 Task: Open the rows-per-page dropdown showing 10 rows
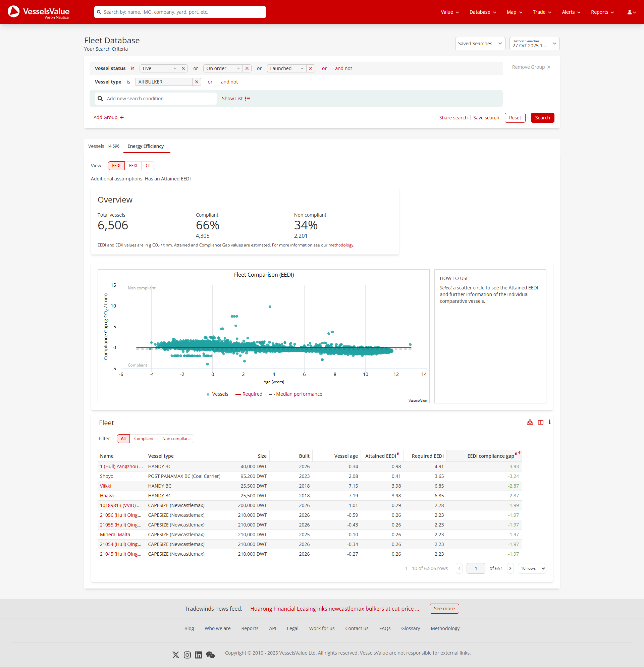click(x=532, y=568)
